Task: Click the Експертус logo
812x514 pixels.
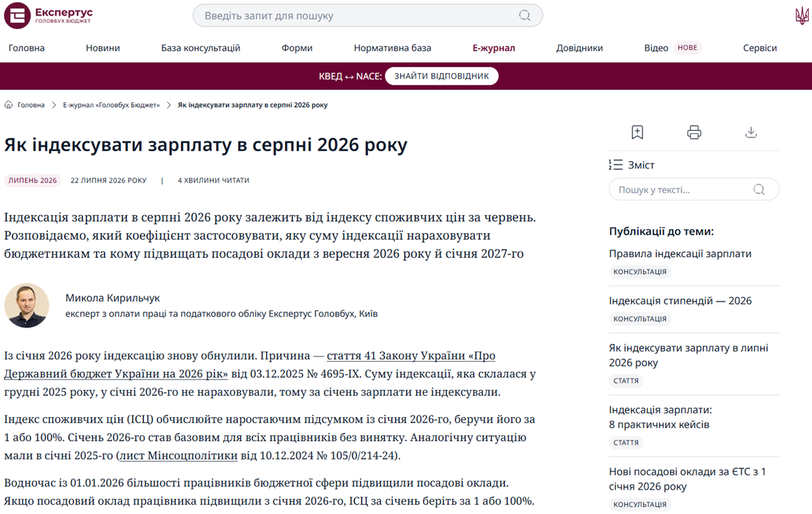Action: pyautogui.click(x=49, y=16)
